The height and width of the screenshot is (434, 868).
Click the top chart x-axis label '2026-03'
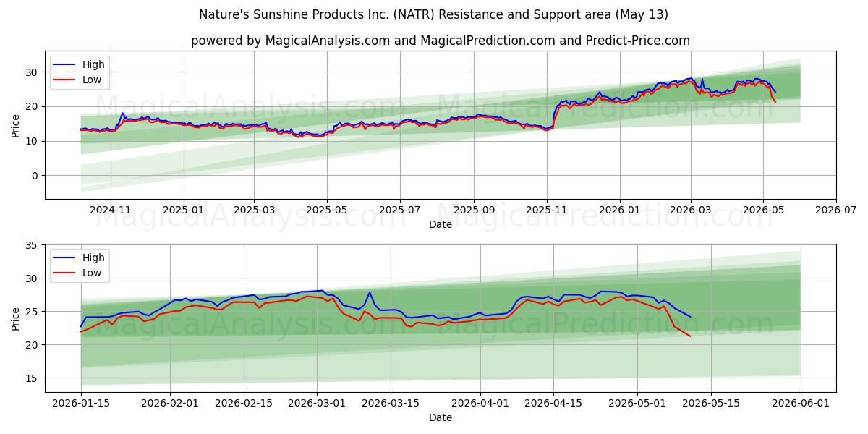click(691, 210)
